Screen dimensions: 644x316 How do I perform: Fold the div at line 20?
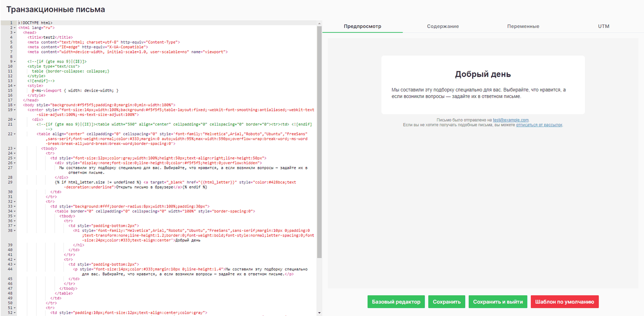(x=15, y=120)
